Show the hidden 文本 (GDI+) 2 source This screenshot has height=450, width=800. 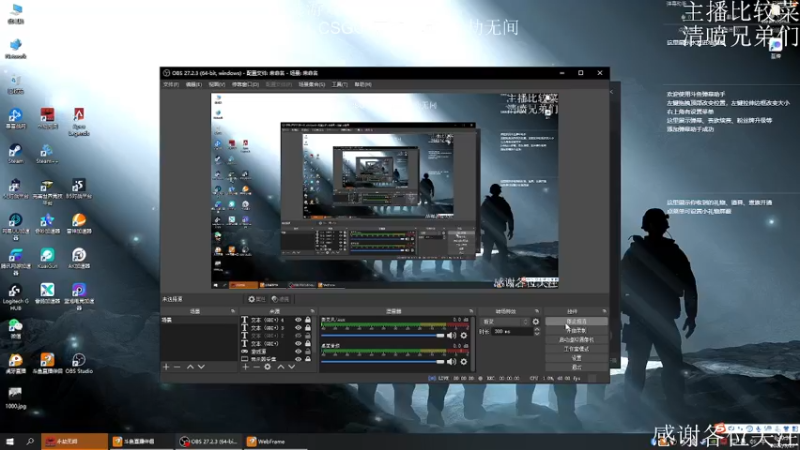[298, 336]
